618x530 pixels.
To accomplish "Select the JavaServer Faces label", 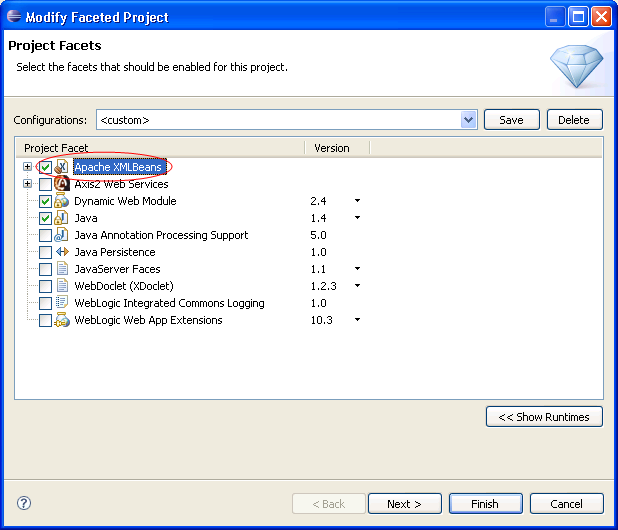I will click(117, 269).
